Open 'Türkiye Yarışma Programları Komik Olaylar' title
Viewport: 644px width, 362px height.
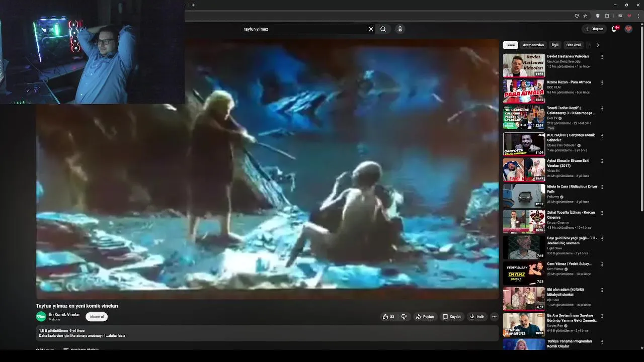pos(570,344)
